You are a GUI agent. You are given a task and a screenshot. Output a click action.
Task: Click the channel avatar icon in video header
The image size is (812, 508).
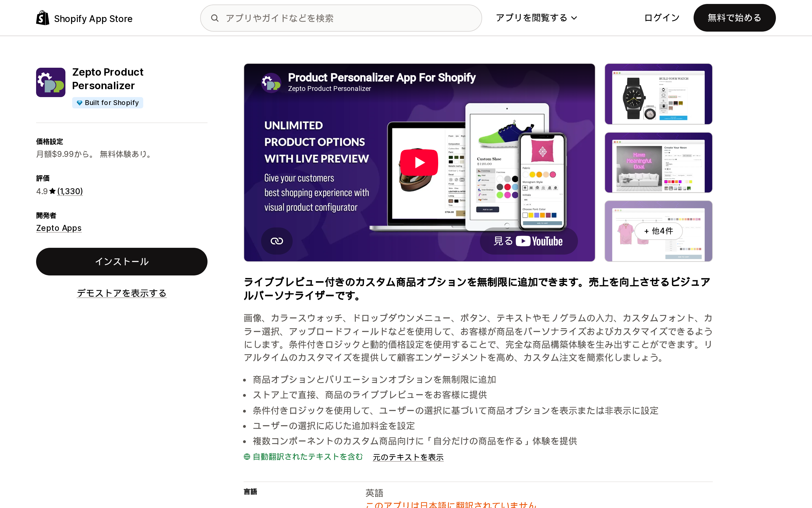[271, 83]
